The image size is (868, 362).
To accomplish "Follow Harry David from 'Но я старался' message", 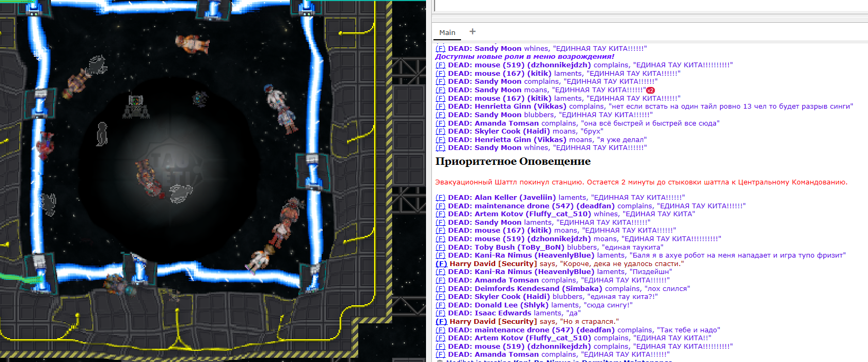I will tap(441, 322).
